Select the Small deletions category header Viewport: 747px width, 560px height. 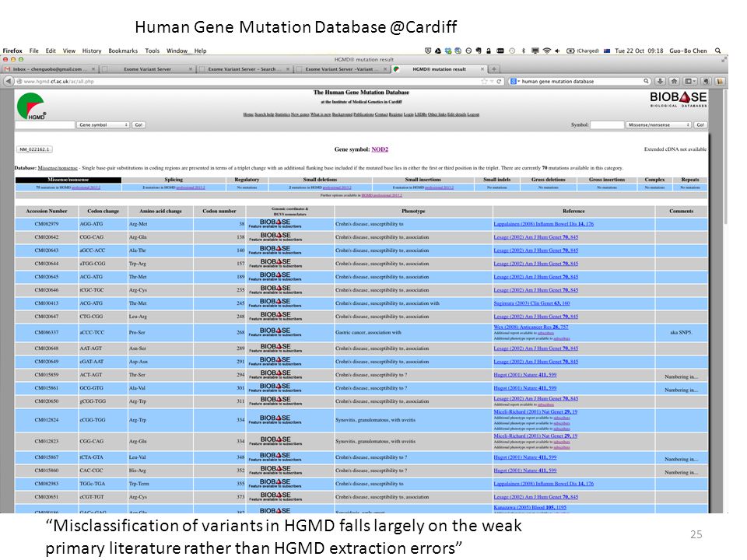click(320, 180)
